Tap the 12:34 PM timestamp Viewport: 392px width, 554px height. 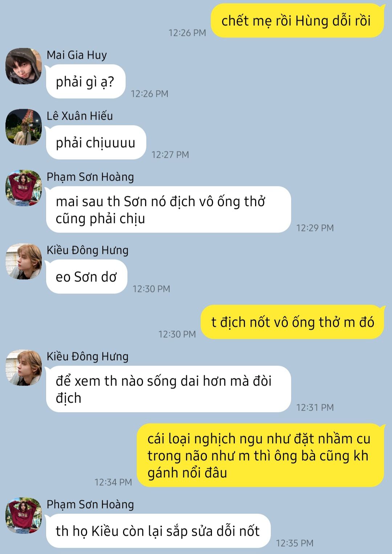pos(113,482)
